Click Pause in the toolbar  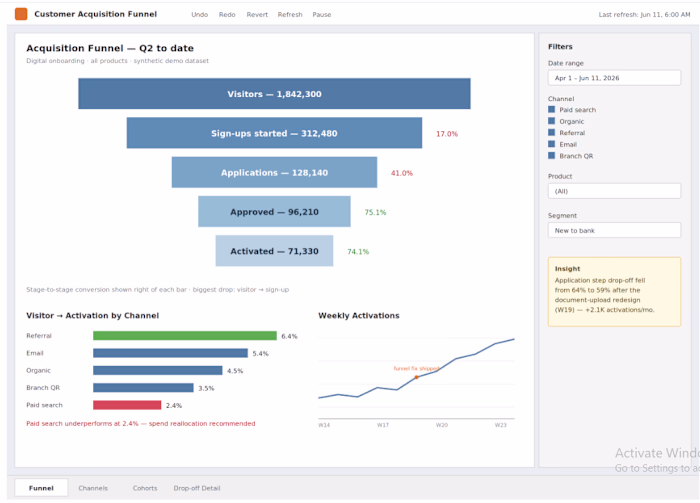tap(321, 15)
